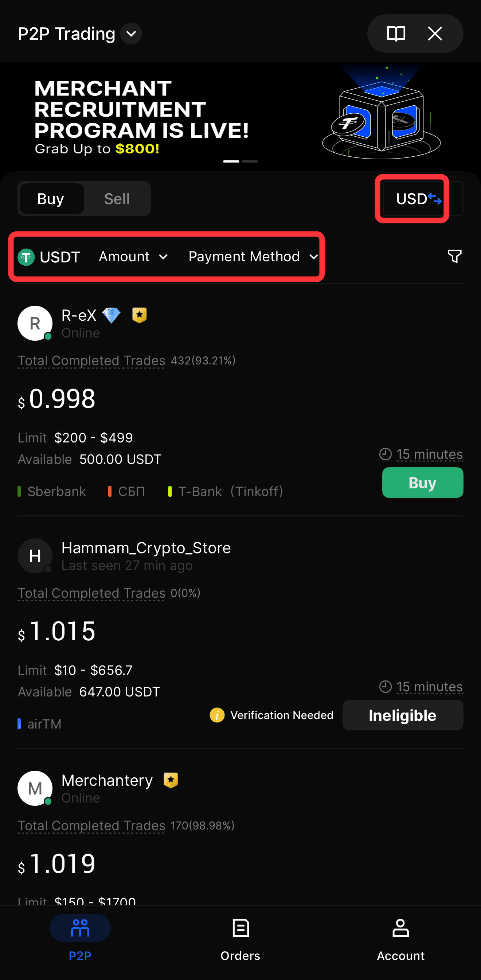
Task: Open the filter funnel icon
Action: pos(454,257)
